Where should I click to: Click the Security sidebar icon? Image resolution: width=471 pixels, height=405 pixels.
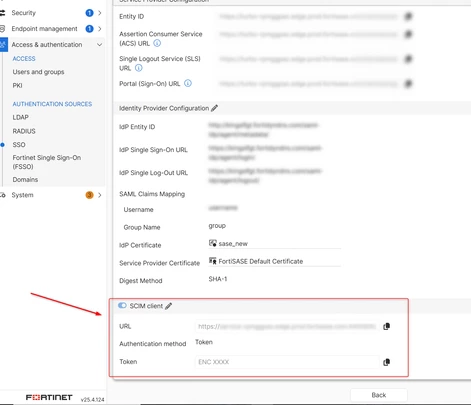point(3,13)
